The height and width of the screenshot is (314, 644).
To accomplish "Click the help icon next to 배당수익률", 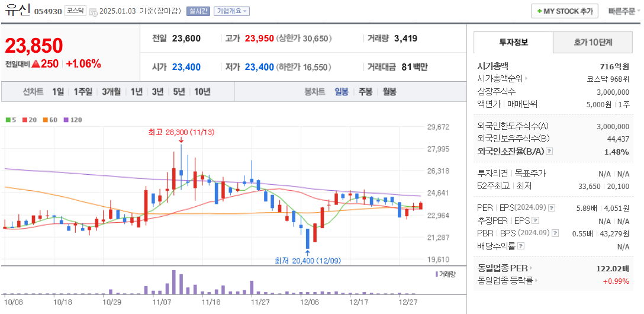I will tap(521, 246).
